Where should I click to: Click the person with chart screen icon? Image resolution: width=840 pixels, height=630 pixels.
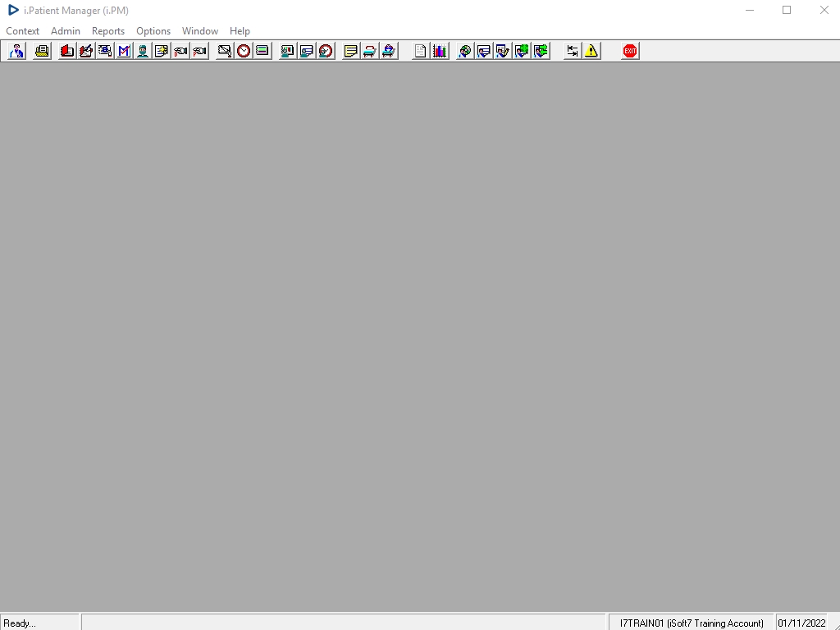click(x=288, y=51)
